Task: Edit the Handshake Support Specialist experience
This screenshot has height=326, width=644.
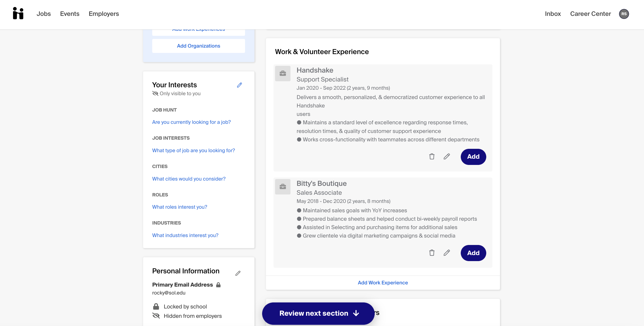Action: 447,157
